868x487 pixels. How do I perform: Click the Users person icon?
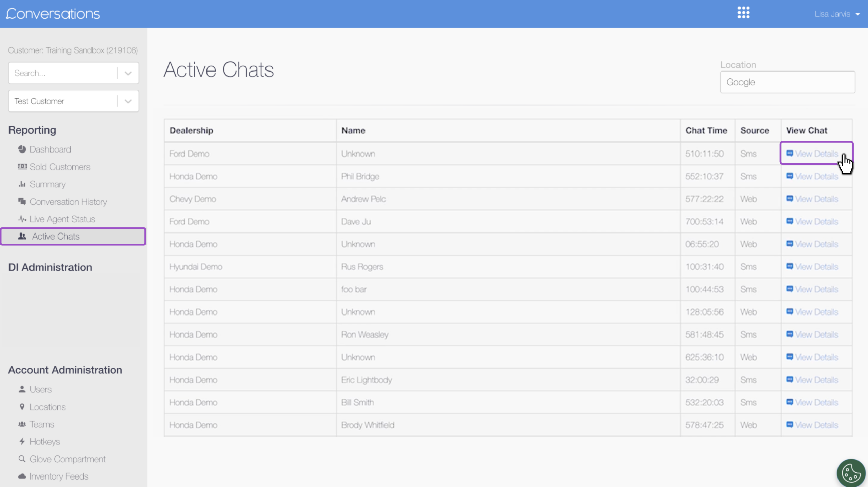click(x=22, y=389)
